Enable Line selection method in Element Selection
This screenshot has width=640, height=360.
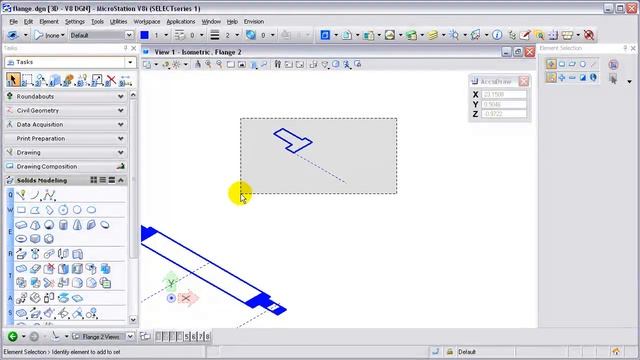click(x=593, y=64)
